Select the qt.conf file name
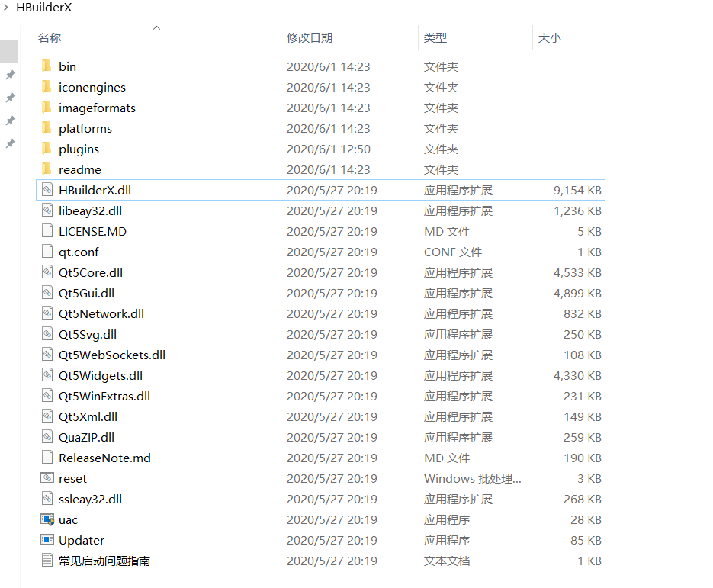The image size is (713, 588). (79, 252)
